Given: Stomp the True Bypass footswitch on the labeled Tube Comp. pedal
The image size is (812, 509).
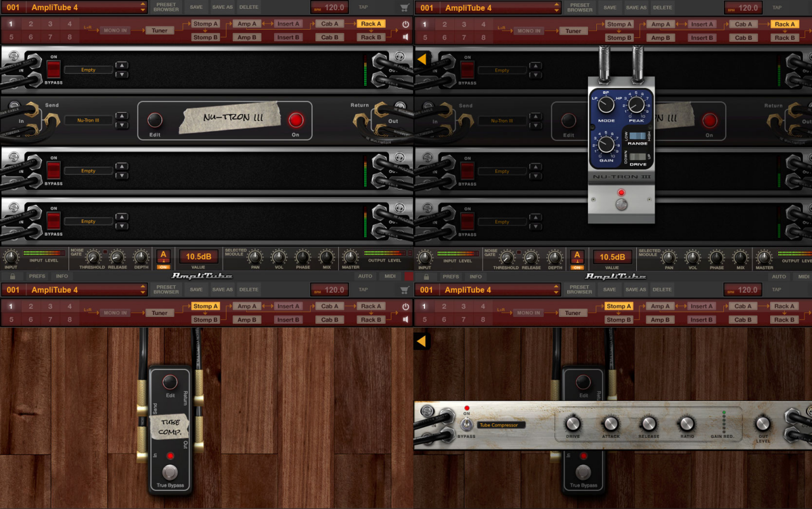Looking at the screenshot, I should click(170, 472).
